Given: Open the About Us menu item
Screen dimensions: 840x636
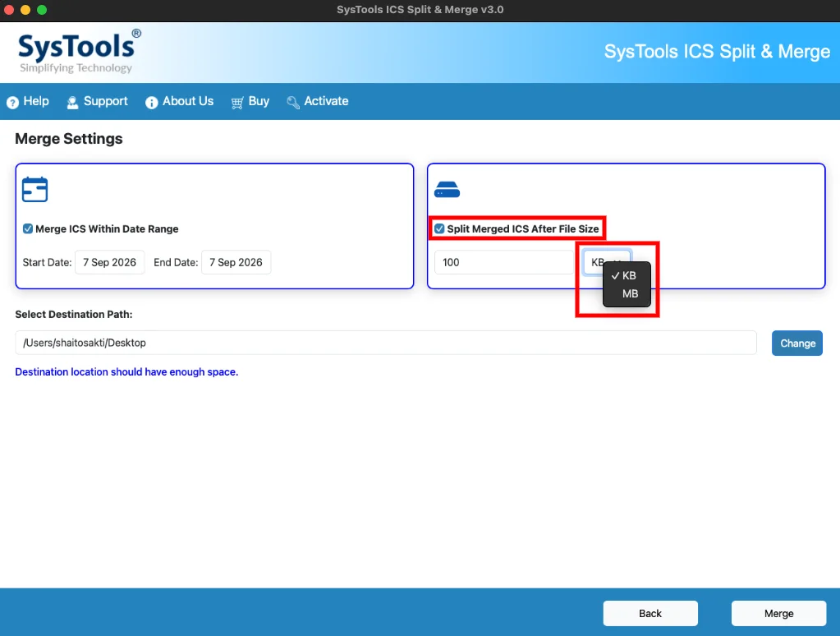Looking at the screenshot, I should (180, 101).
